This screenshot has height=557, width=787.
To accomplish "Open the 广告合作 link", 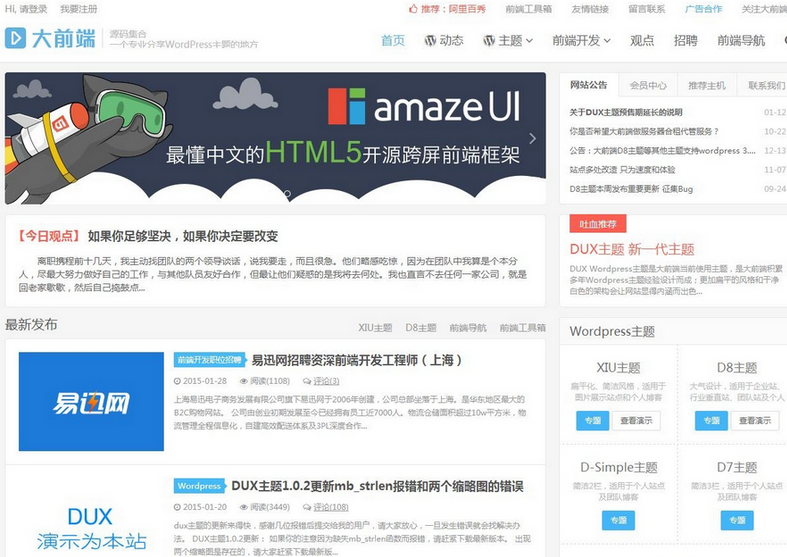I will [x=704, y=9].
